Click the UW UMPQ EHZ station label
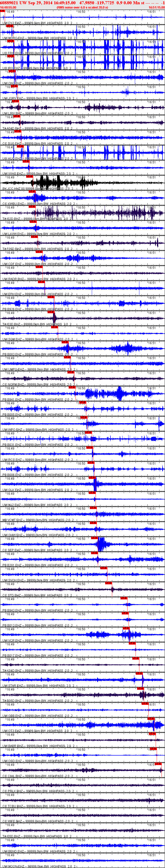The image size is (165, 868). pos(38,370)
